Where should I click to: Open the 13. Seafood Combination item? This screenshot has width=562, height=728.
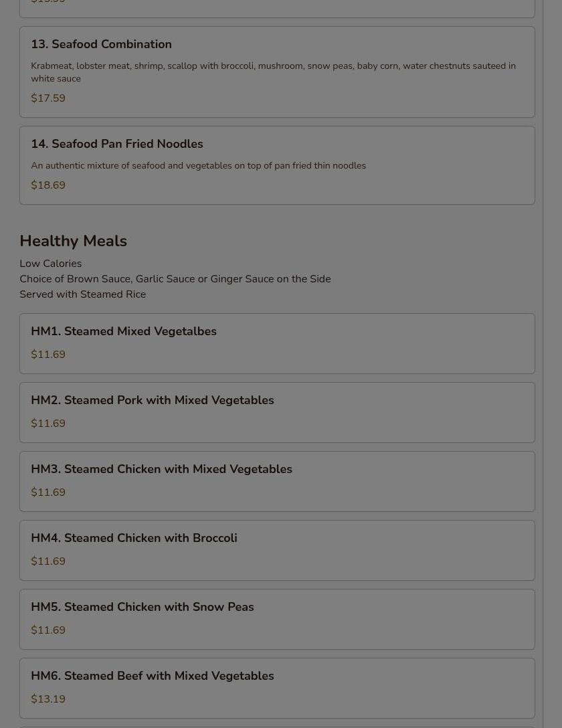tap(101, 44)
